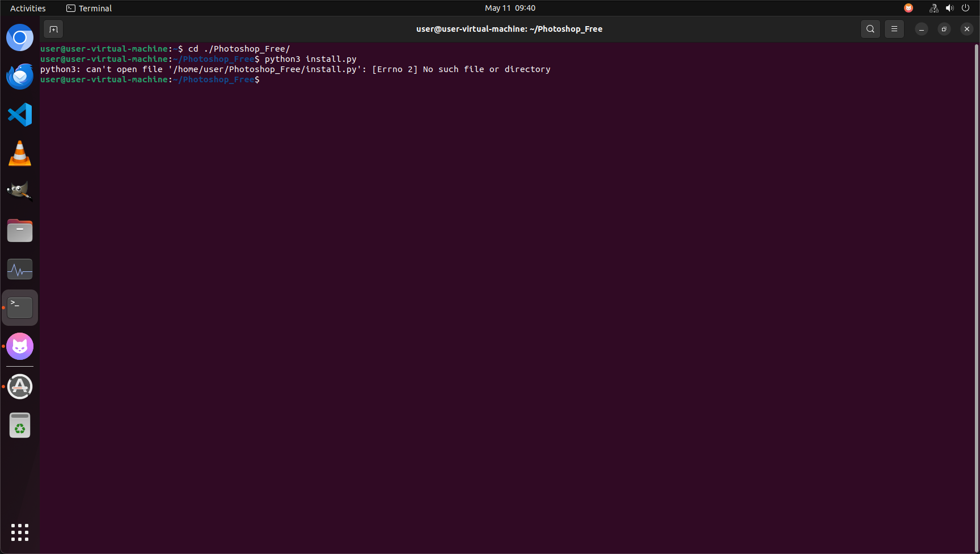Select the Terminal icon in the dock
Viewport: 980px width, 554px height.
(x=20, y=308)
